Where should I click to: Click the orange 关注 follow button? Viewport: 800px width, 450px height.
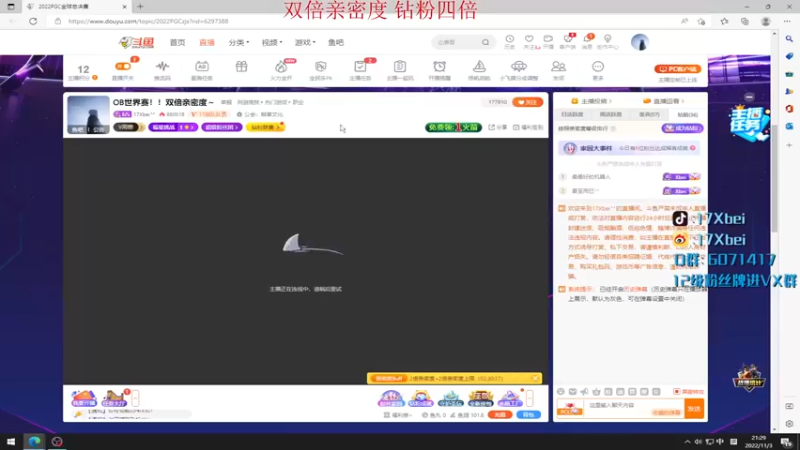click(x=528, y=102)
